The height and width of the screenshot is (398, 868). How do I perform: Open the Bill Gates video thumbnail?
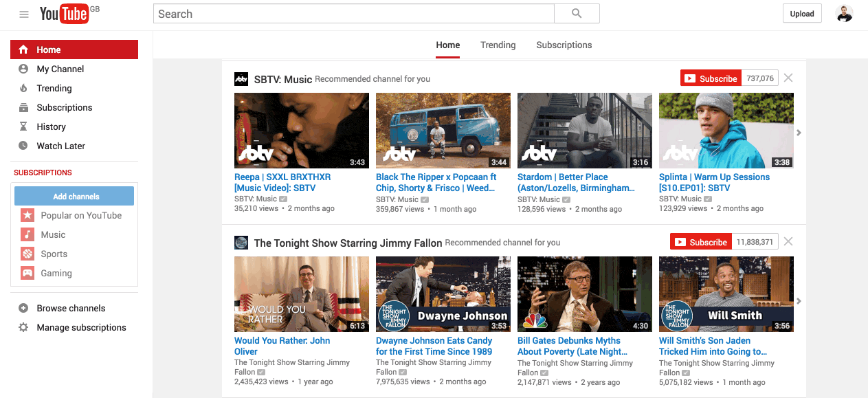tap(585, 294)
